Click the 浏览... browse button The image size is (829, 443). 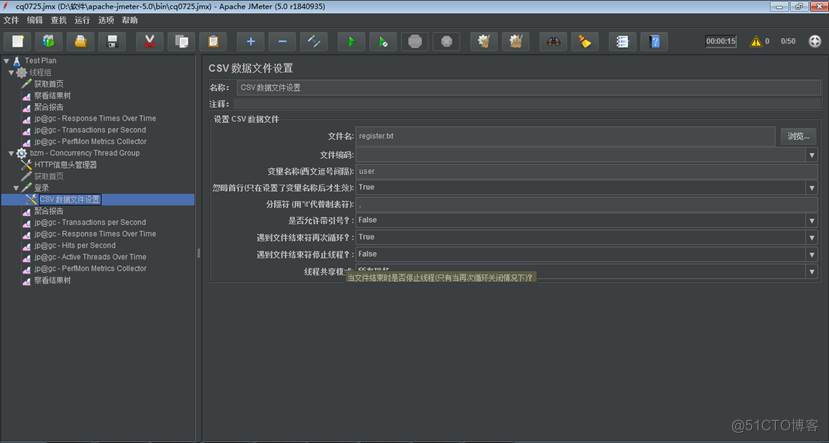pyautogui.click(x=797, y=135)
